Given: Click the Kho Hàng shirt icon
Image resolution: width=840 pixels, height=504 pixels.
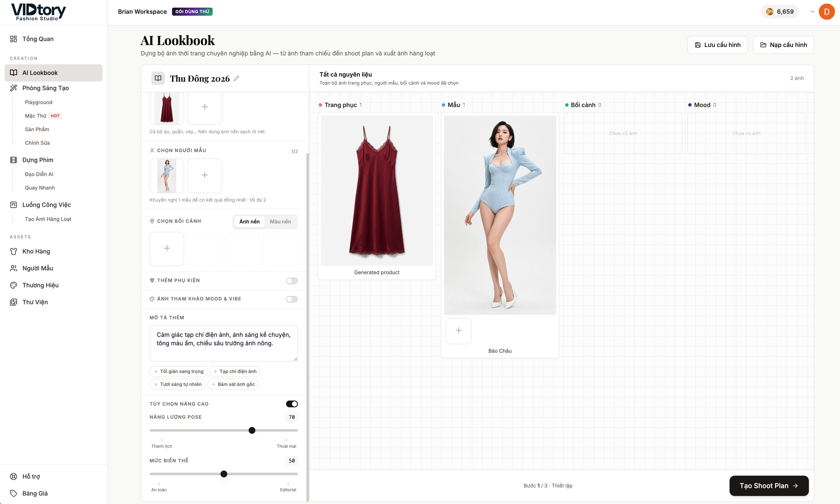Looking at the screenshot, I should click(14, 251).
